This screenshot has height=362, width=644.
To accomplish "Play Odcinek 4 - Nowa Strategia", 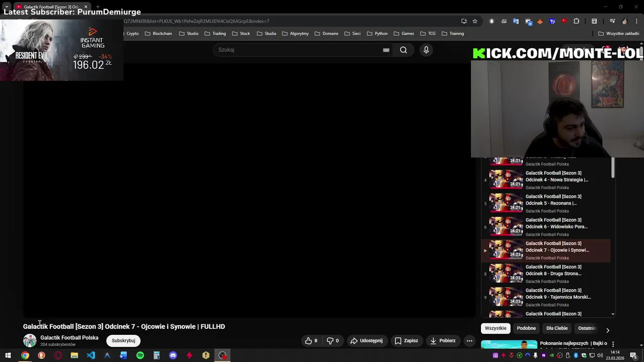I will pos(546,180).
